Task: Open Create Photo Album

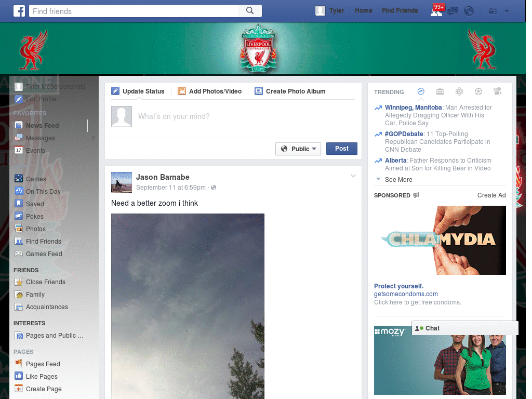Action: pos(290,91)
